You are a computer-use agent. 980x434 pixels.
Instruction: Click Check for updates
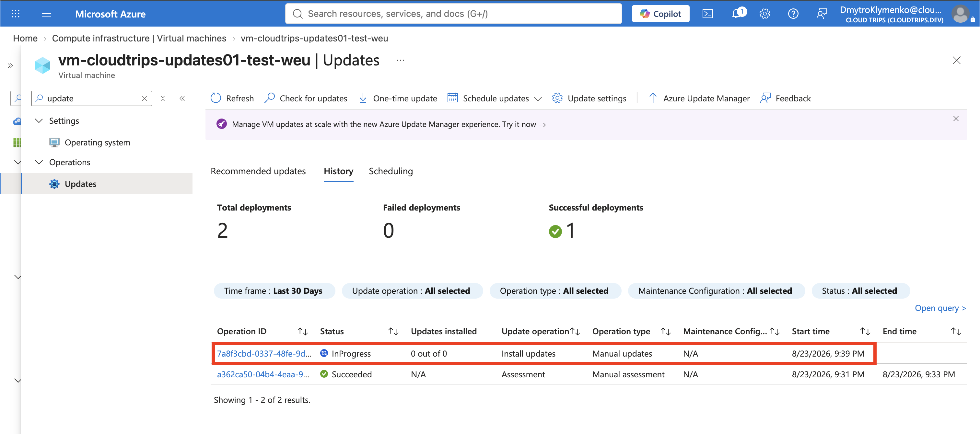click(306, 98)
